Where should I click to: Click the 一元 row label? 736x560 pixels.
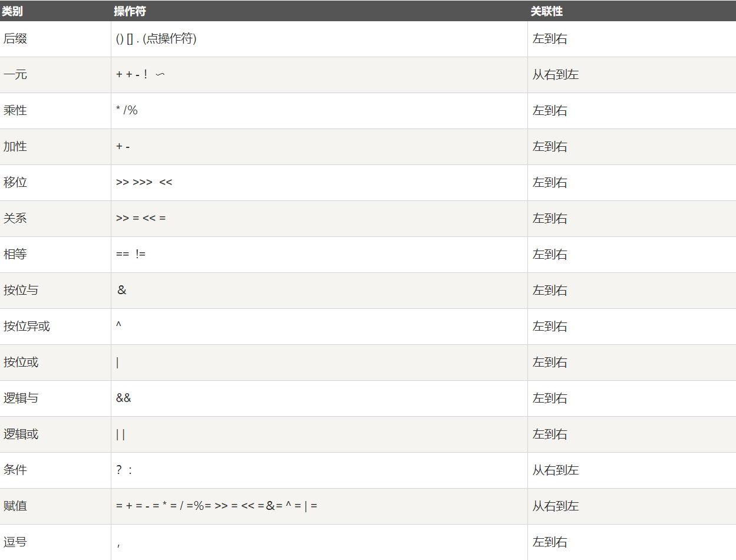[15, 75]
